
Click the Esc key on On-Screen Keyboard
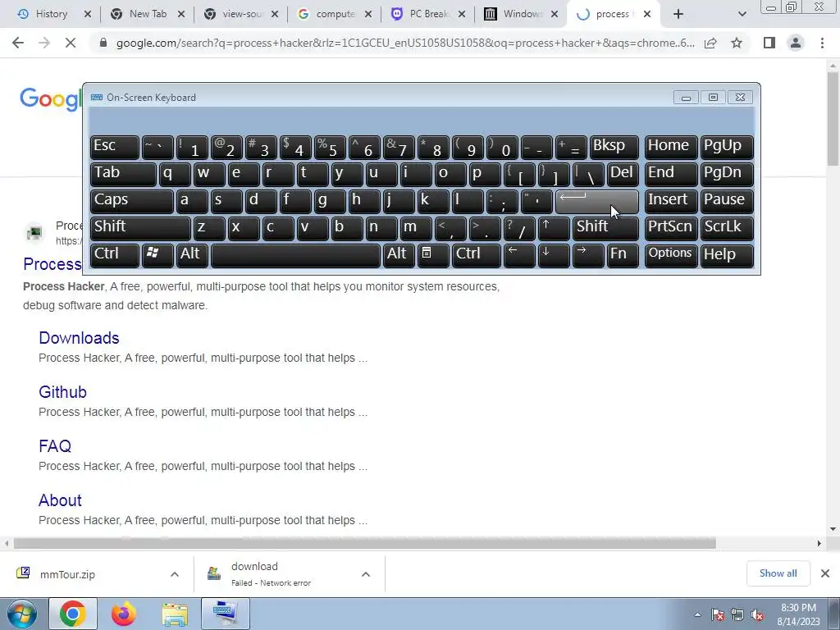point(115,147)
